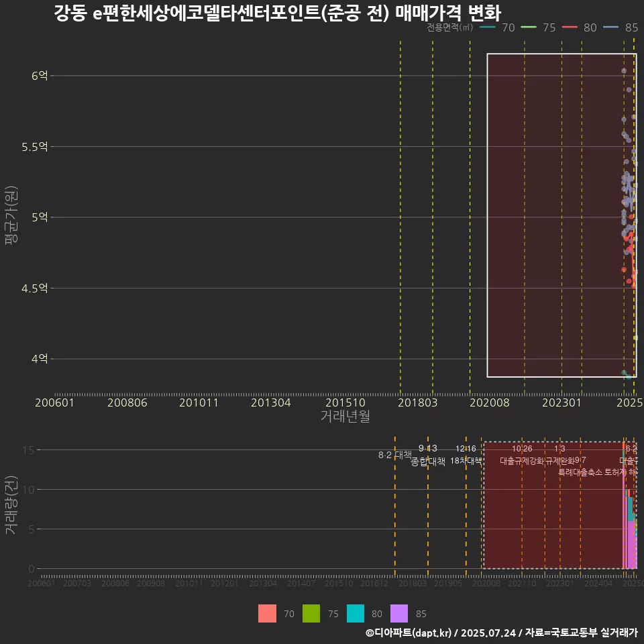Click the 15 tick on volume axis
Screen dimensions: 644x644
coord(29,450)
